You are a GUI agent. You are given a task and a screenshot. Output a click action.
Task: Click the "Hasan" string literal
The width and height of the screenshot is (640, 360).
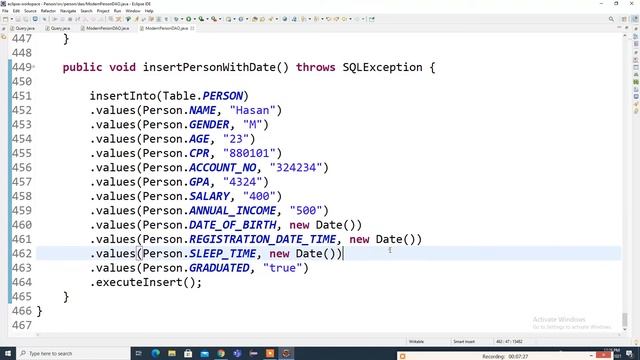(x=253, y=111)
